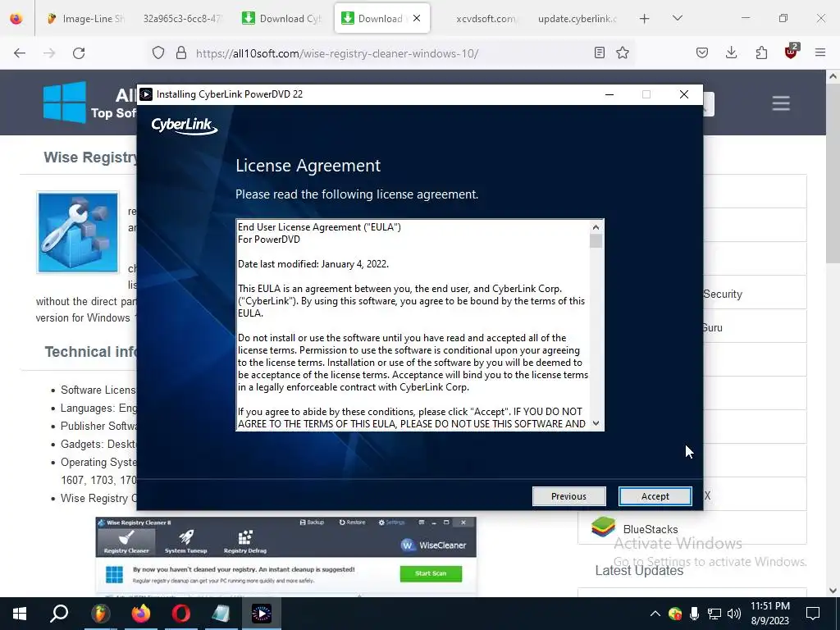Open a new browser tab
This screenshot has width=840, height=630.
click(645, 19)
